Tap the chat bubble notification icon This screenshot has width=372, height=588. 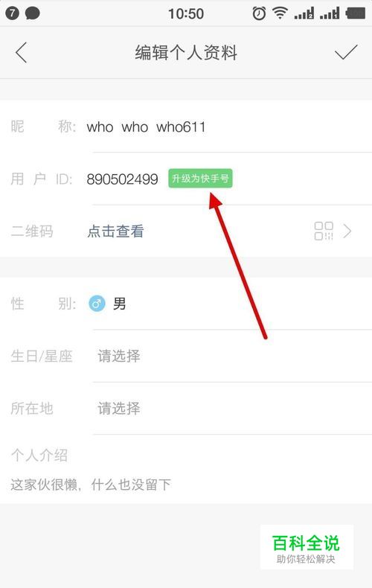click(x=32, y=14)
